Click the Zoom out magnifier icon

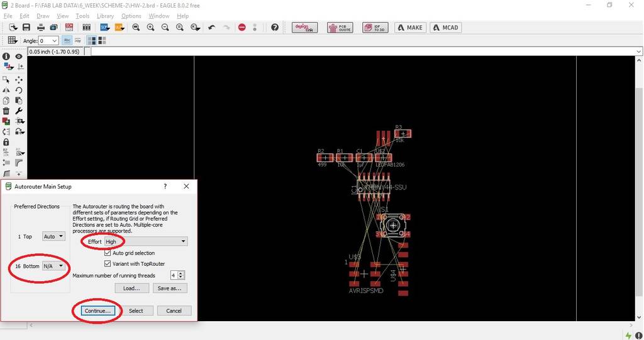pyautogui.click(x=165, y=28)
